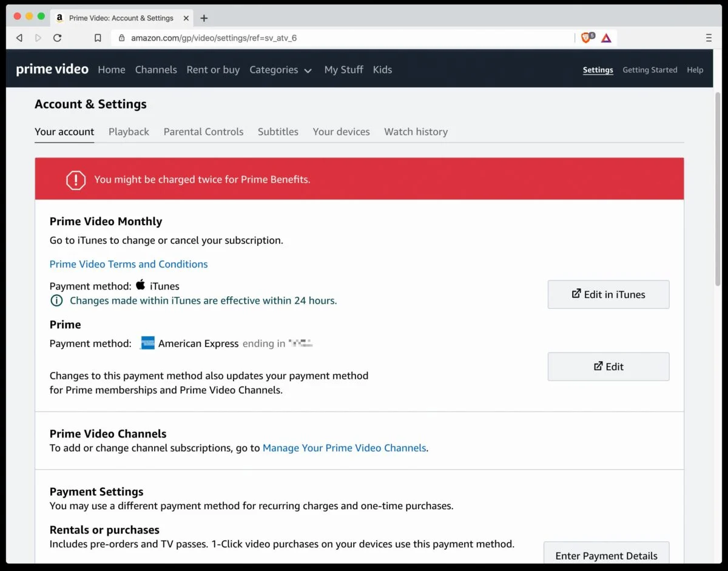Click the Brave Rewards triangle icon
The image size is (728, 571).
click(606, 38)
